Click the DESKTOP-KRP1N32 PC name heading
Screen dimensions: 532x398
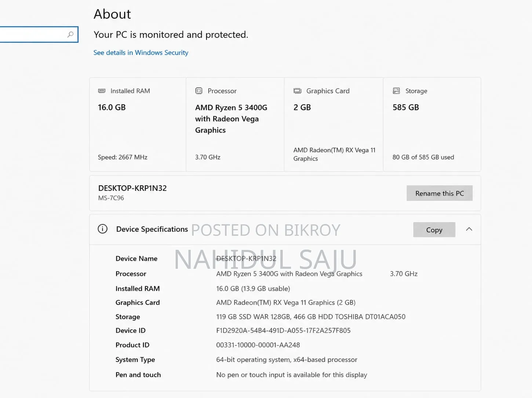132,188
